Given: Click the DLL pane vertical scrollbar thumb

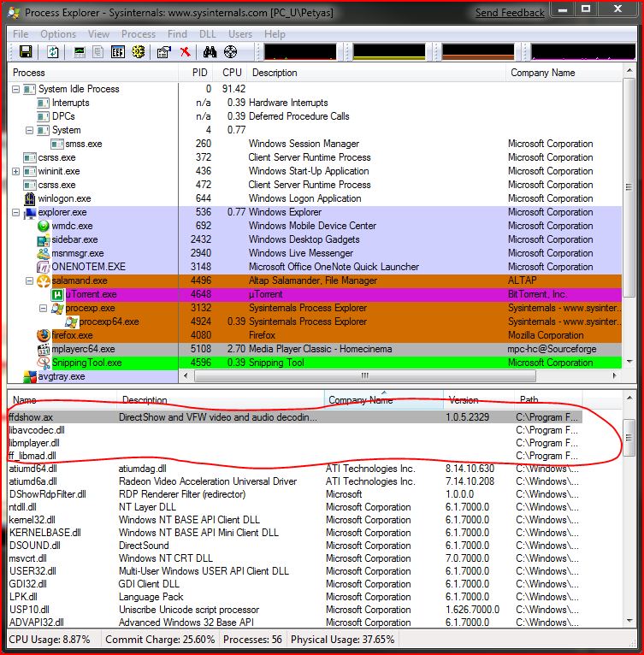Looking at the screenshot, I should (x=629, y=438).
